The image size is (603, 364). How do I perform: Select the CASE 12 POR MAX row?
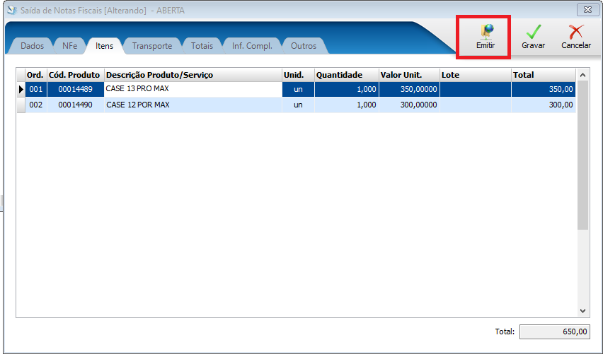(x=296, y=105)
